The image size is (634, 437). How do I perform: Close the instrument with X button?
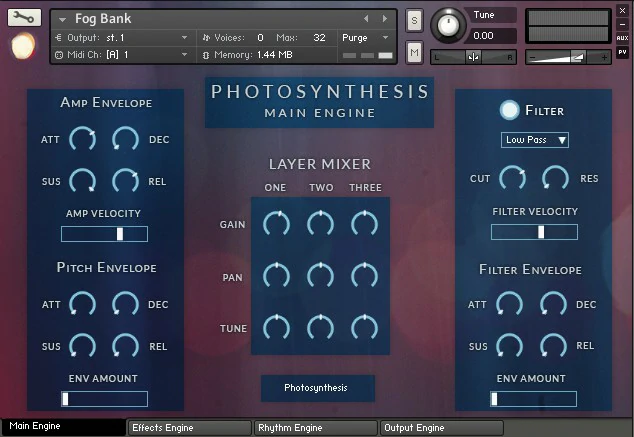pos(622,11)
